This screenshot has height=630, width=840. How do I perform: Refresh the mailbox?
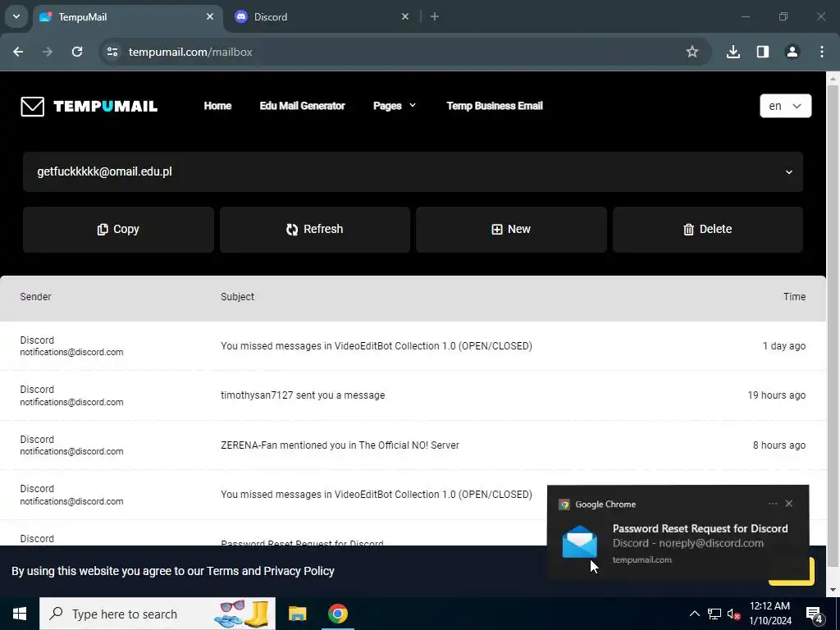(x=315, y=230)
